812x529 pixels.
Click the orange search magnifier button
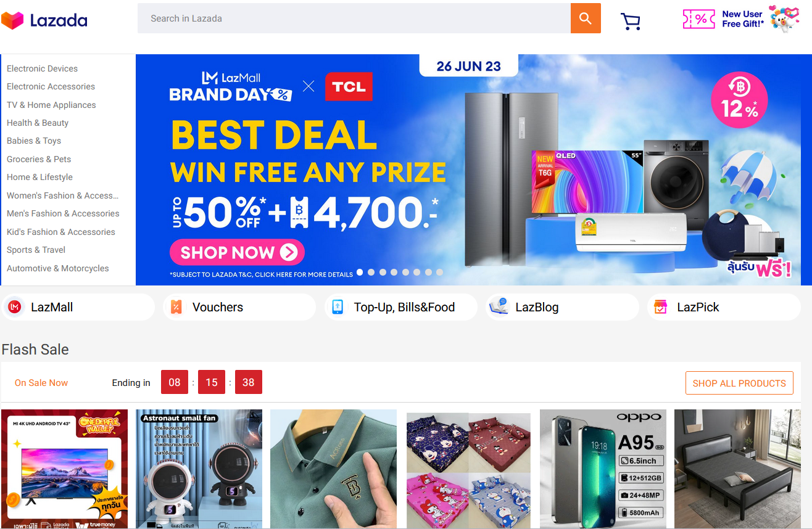tap(586, 18)
